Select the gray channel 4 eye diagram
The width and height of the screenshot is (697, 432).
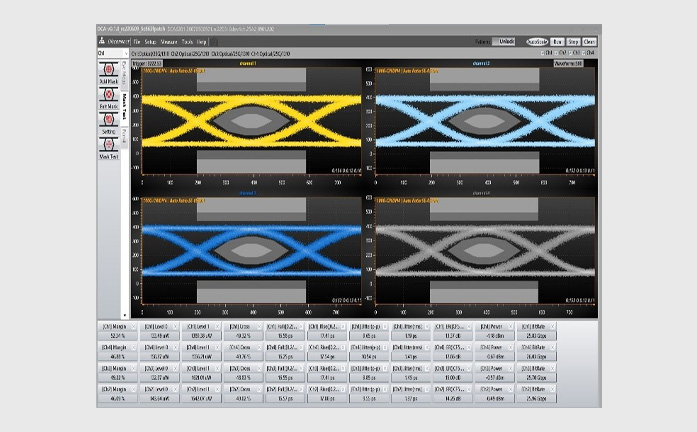tap(485, 251)
